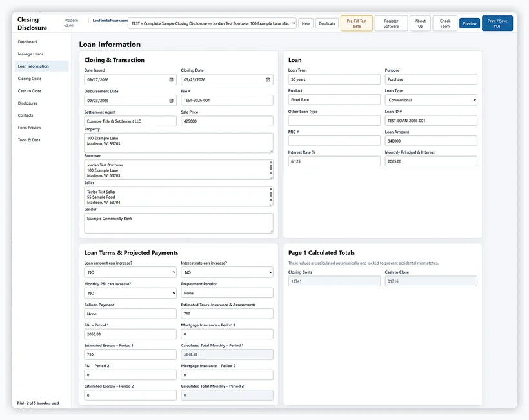This screenshot has height=420, width=529.
Task: Click the File # field
Action: click(x=227, y=100)
